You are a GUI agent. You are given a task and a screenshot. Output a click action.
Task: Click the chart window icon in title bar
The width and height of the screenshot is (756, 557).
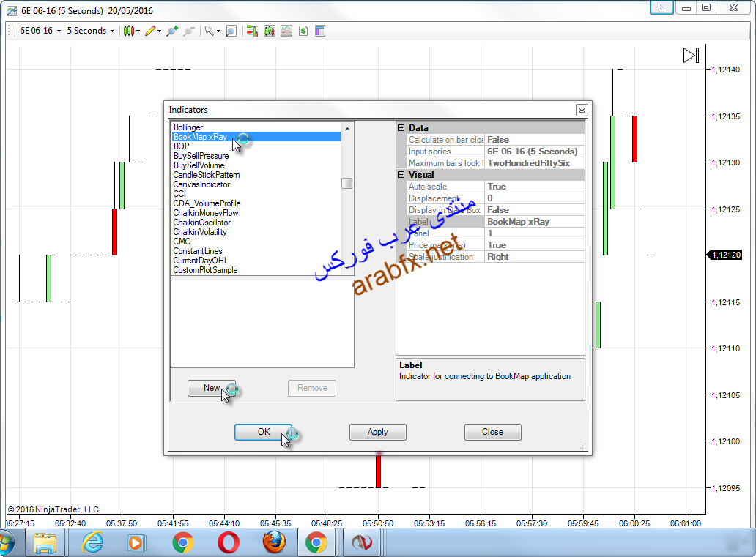pos(12,10)
